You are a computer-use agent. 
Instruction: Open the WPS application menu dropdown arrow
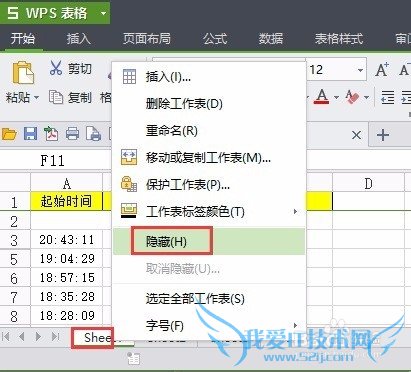103,13
